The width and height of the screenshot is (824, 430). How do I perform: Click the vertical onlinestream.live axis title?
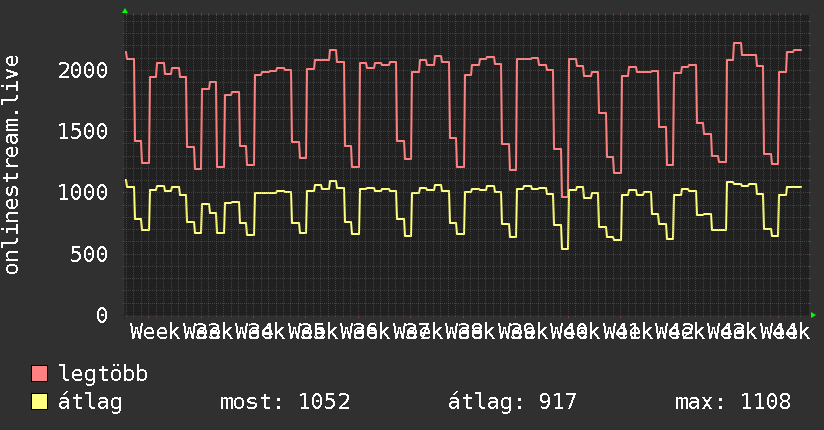(12, 165)
